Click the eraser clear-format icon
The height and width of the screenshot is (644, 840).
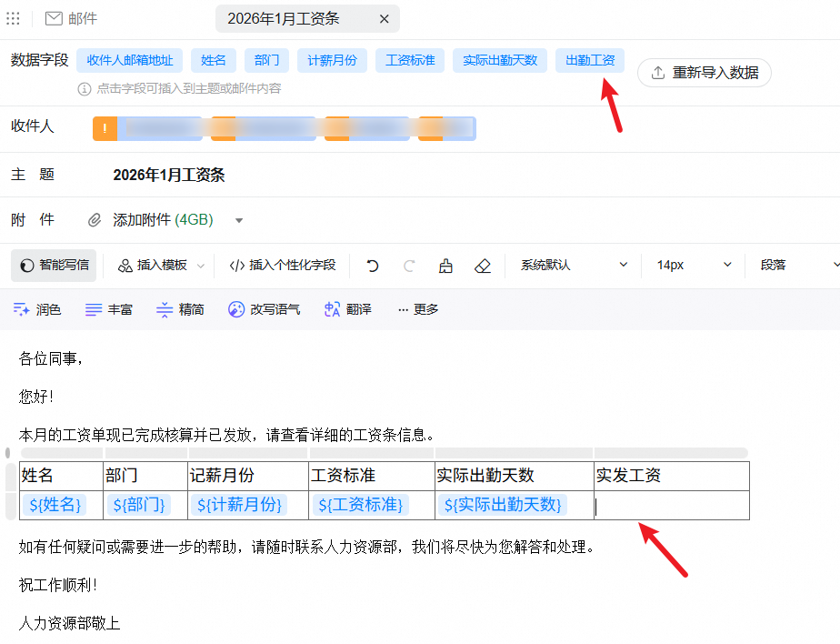483,266
